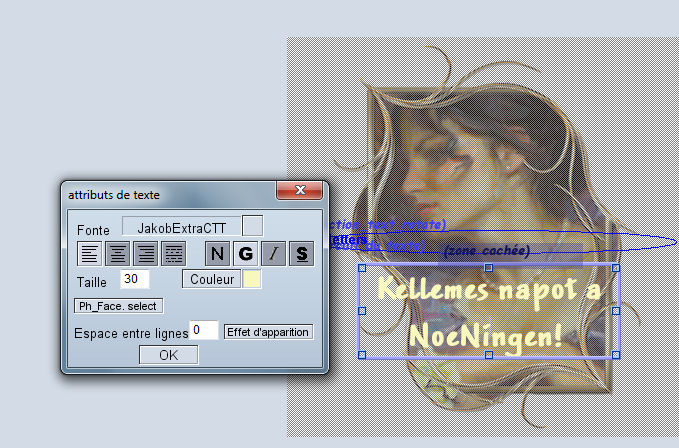The image size is (679, 448).
Task: Select left text alignment icon
Action: (91, 254)
